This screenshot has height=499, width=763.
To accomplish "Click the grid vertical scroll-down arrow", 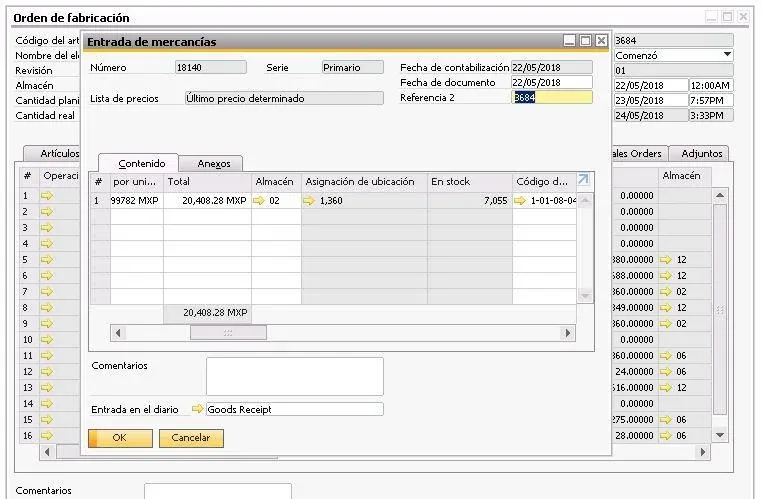I will 585,296.
